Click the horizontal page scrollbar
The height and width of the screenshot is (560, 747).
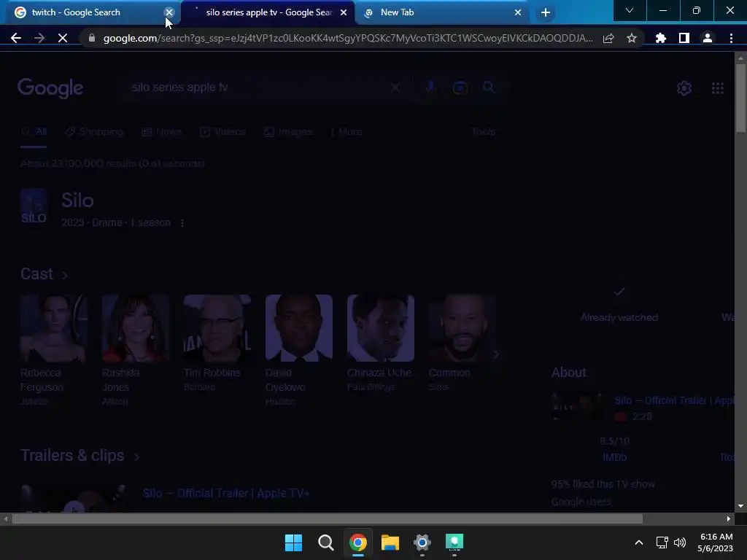327,518
